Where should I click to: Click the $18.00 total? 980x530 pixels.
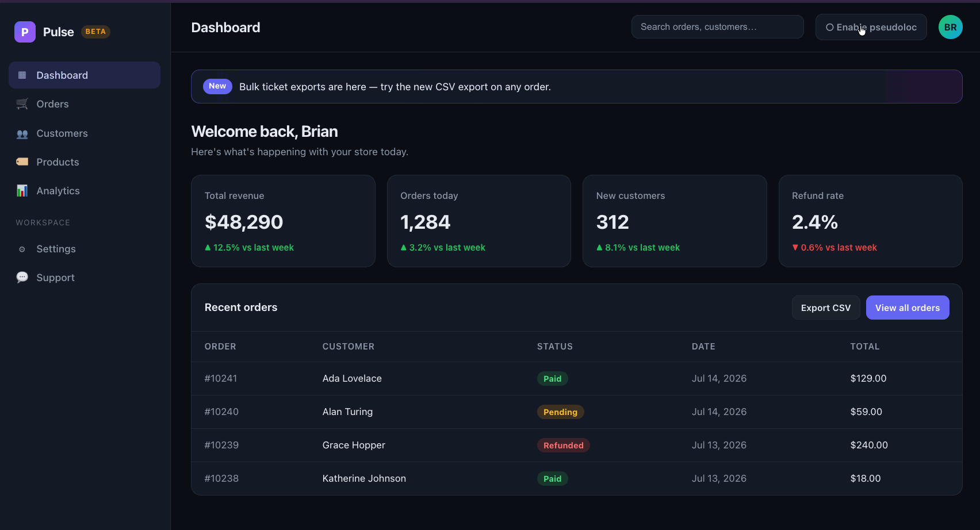point(866,478)
